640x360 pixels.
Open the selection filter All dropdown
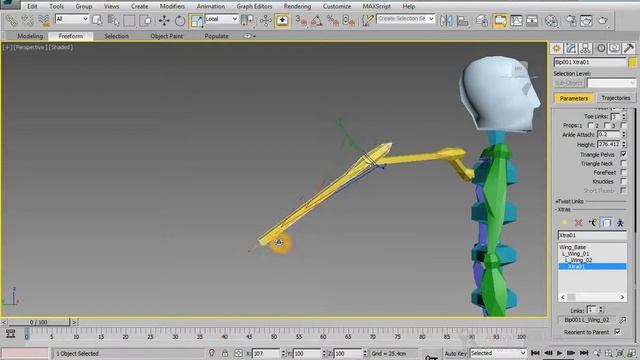[x=72, y=19]
